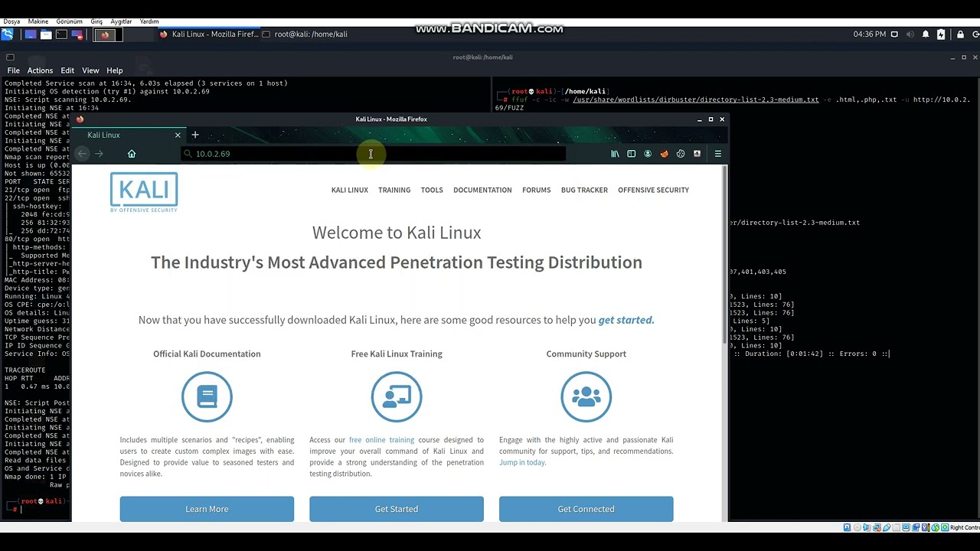Open the TOOLS nav link

click(x=432, y=190)
